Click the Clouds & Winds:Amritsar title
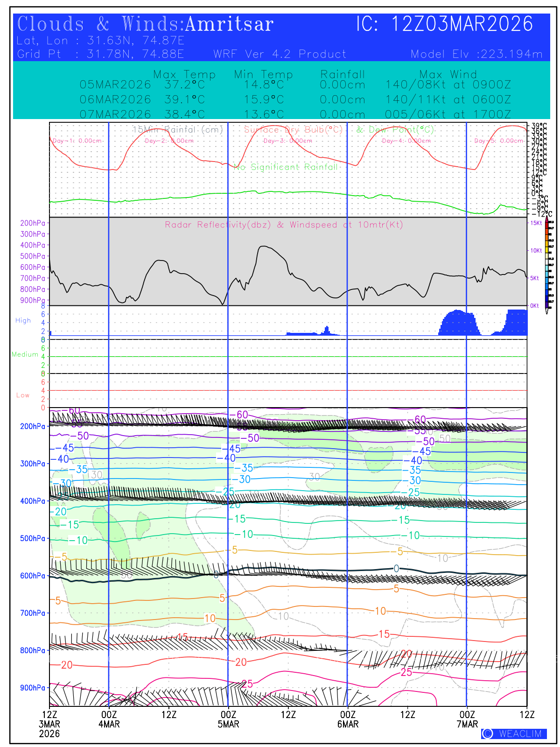Screen dimensions: 560x747 pos(145,24)
